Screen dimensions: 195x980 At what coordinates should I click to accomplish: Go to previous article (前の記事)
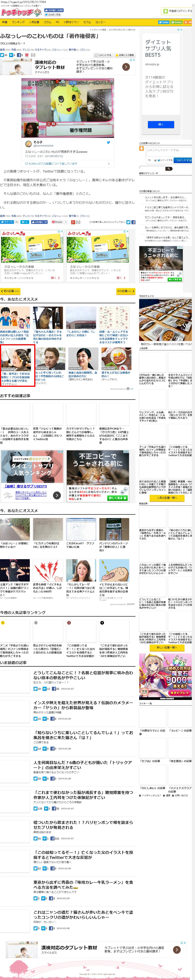pos(10,291)
